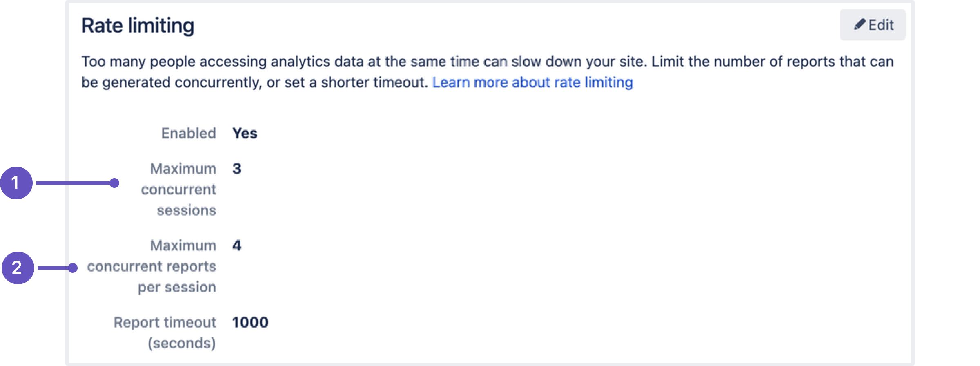Click the connector line of callout 1

click(73, 183)
